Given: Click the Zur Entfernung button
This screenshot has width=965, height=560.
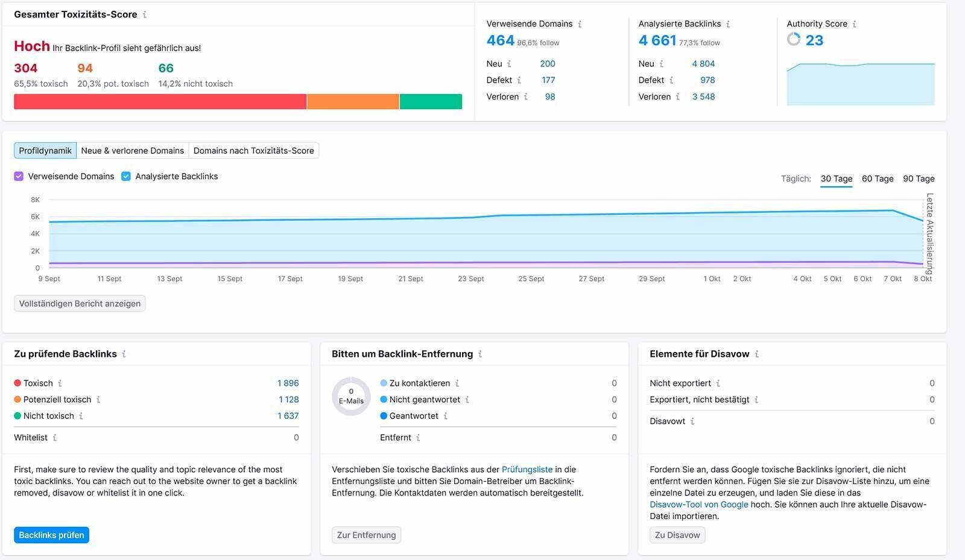Looking at the screenshot, I should (x=366, y=535).
